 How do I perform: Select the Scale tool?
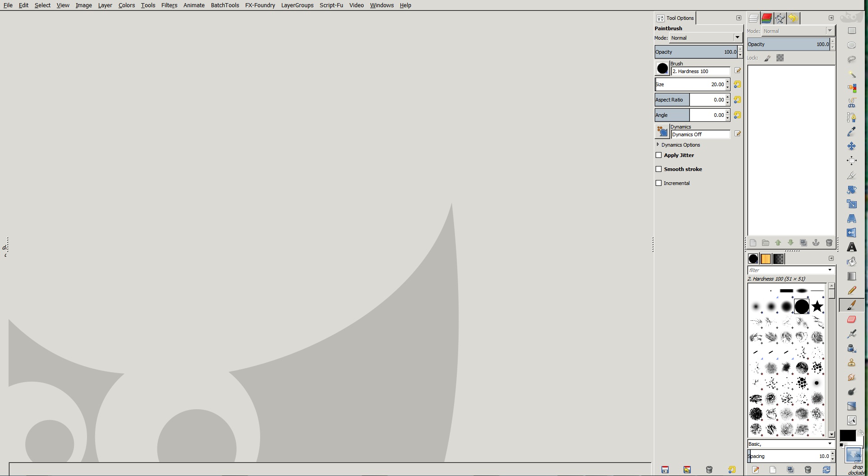click(851, 204)
